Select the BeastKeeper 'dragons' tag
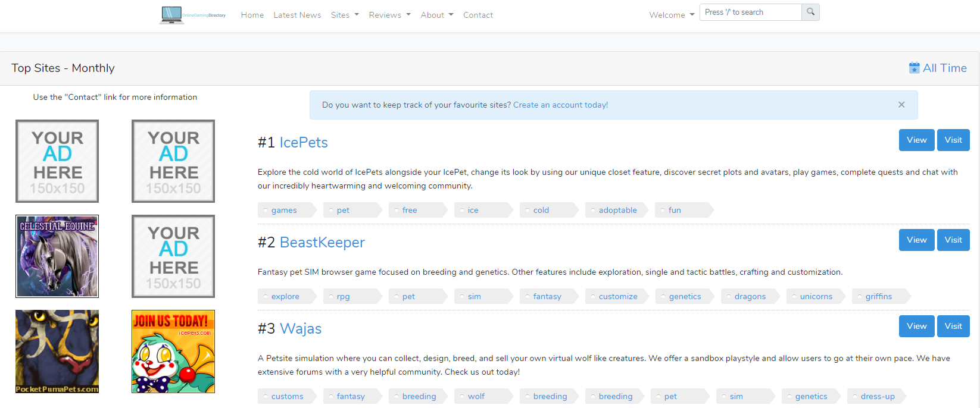The height and width of the screenshot is (408, 980). click(750, 296)
